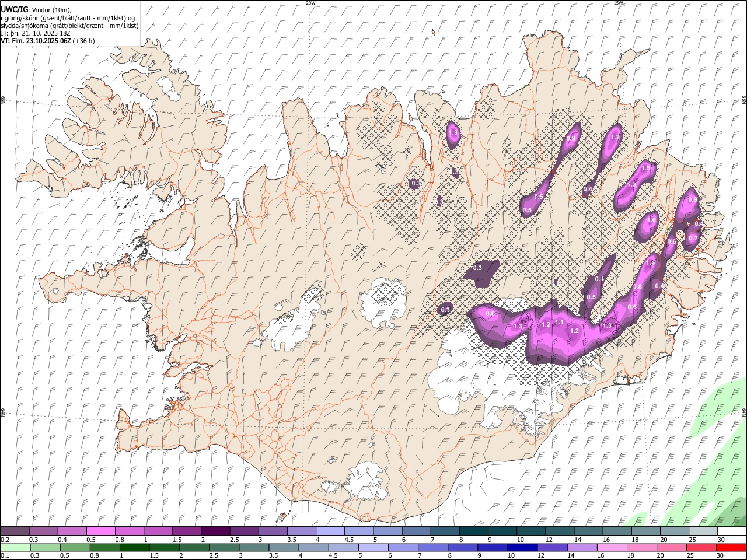
Task: Pick the palest green rain swatch between 0.1 and 0.3
Action: point(16,547)
